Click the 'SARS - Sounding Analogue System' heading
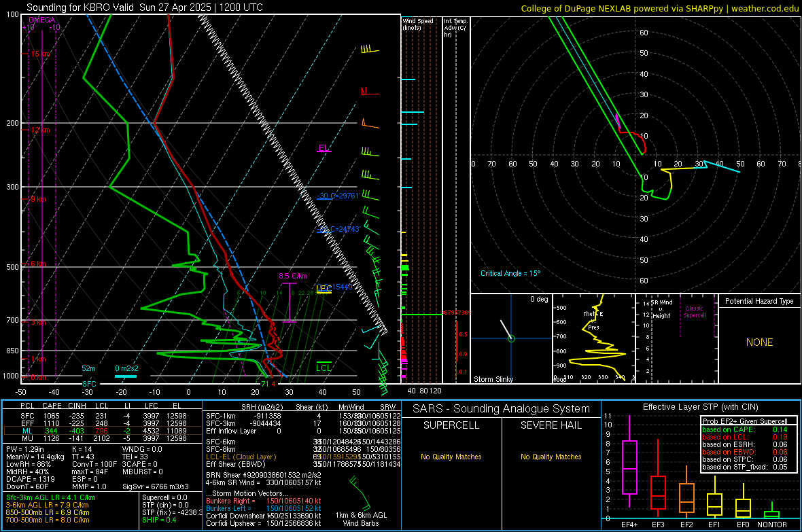 point(502,409)
